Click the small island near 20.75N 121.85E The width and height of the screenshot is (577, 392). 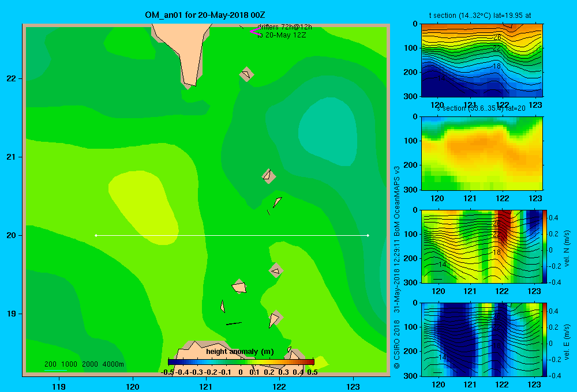click(269, 176)
